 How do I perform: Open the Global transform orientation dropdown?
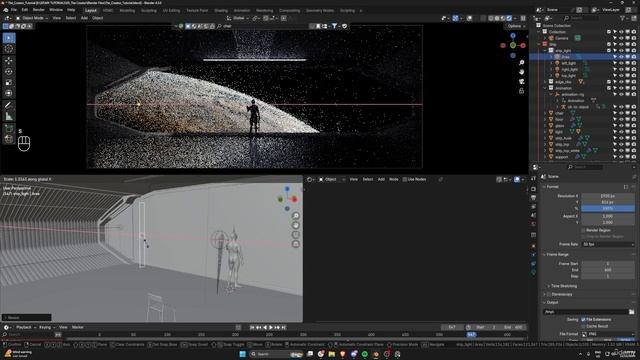[238, 18]
